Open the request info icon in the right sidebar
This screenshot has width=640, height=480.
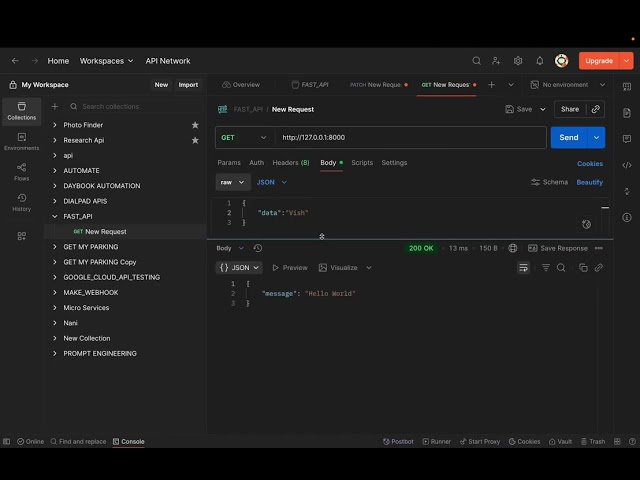627,218
